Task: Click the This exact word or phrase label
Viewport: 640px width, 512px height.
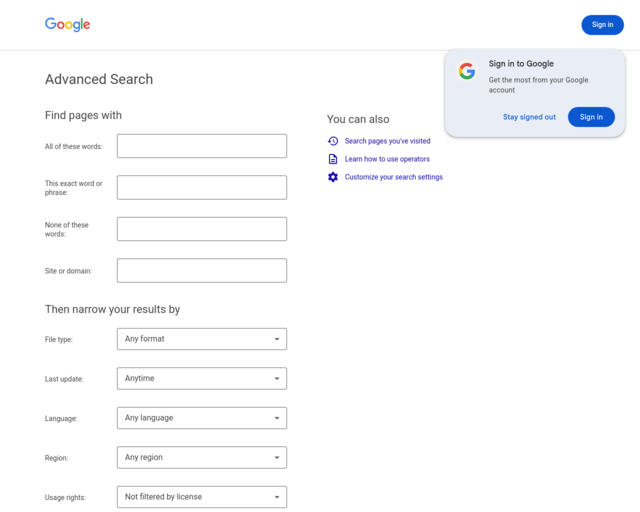Action: pyautogui.click(x=73, y=188)
